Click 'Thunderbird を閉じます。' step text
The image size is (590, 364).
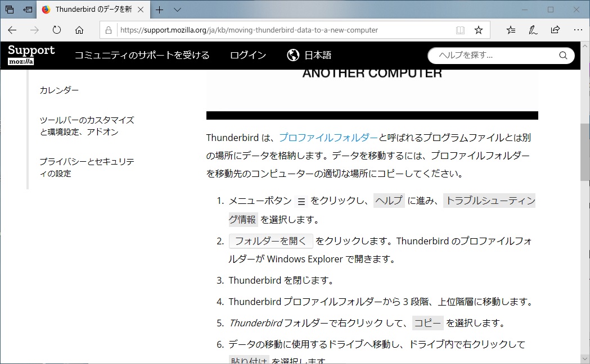[281, 280]
